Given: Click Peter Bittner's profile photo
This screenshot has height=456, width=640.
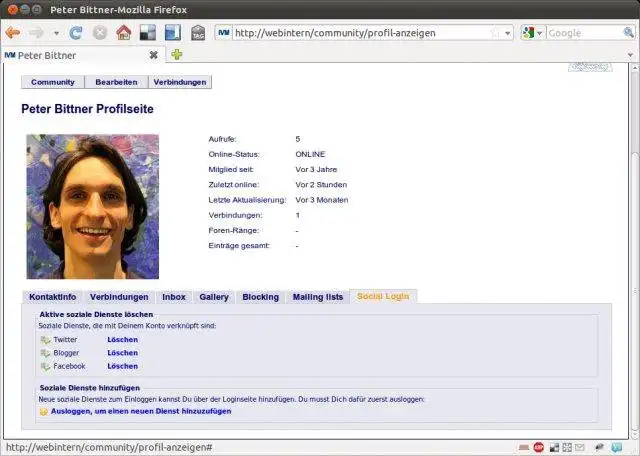Looking at the screenshot, I should [x=93, y=207].
